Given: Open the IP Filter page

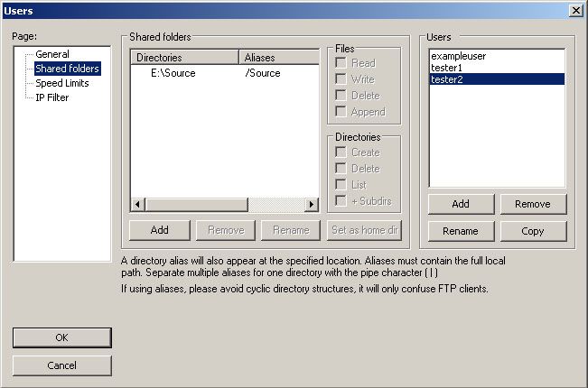Looking at the screenshot, I should click(x=51, y=97).
